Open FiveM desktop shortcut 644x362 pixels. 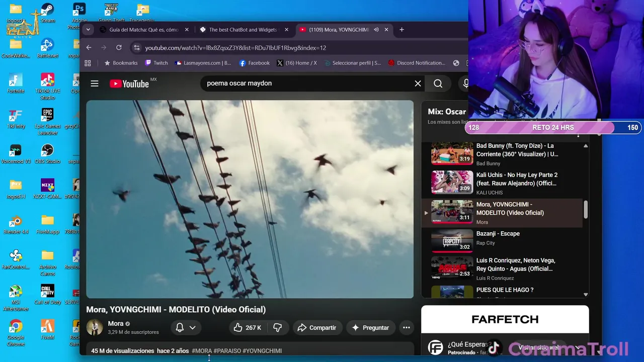[47, 330]
